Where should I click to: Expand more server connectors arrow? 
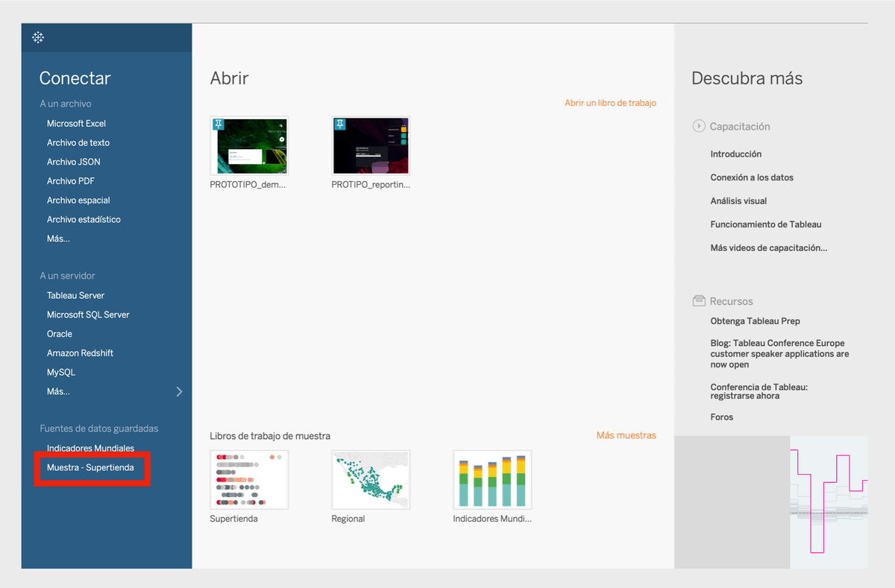click(179, 391)
